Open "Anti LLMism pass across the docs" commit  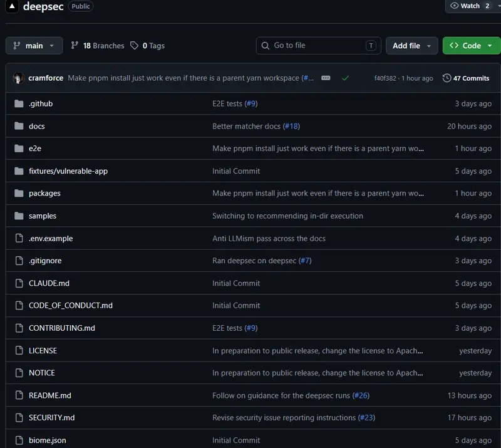click(x=269, y=239)
